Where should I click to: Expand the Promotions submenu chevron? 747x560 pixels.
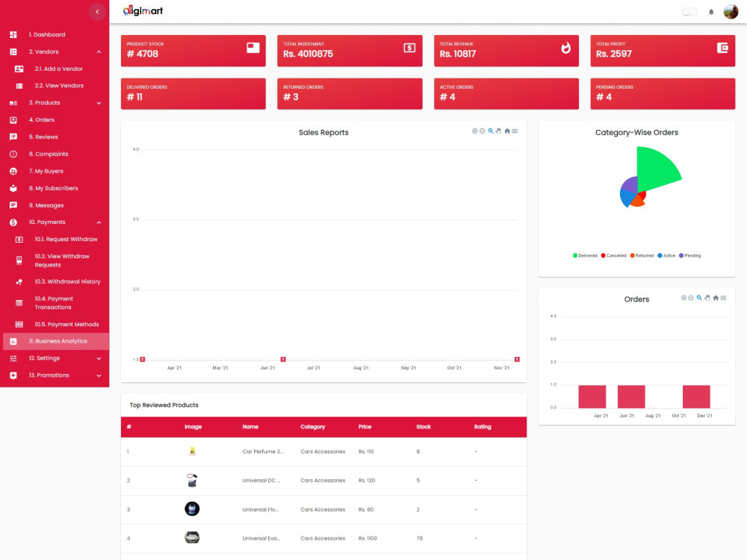coord(99,376)
